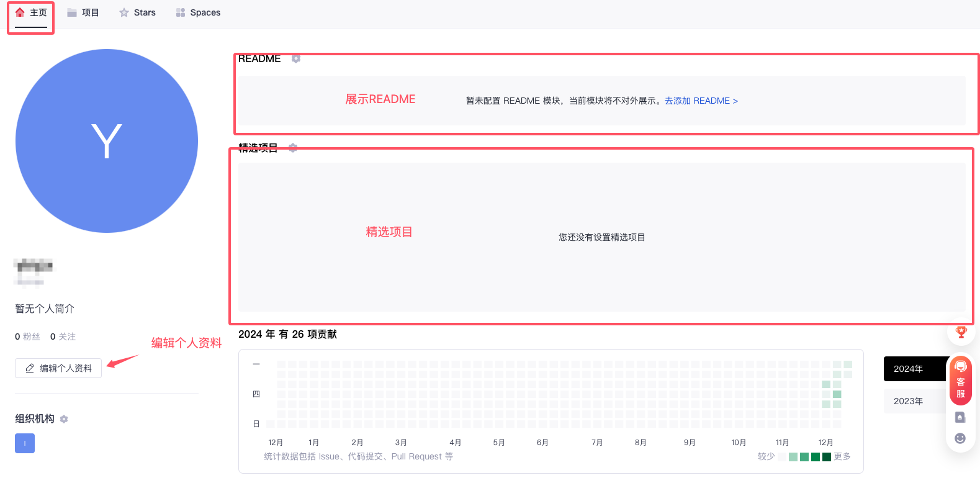The image size is (980, 488).
Task: Switch to the 主页 tab
Action: (31, 12)
